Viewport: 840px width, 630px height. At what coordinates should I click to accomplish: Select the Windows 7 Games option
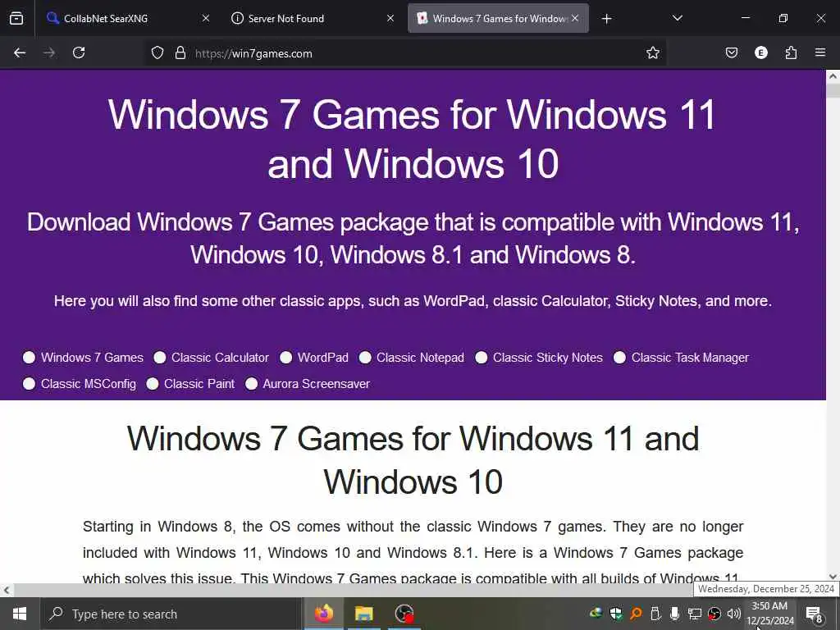pos(29,358)
